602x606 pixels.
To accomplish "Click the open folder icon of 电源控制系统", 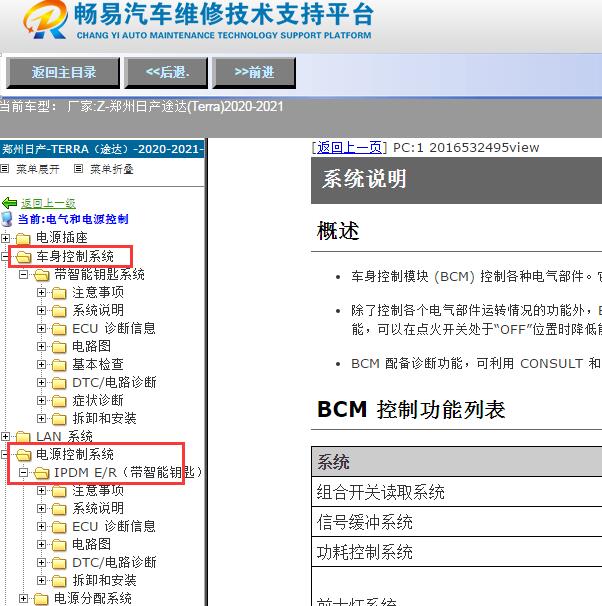I will click(x=23, y=454).
